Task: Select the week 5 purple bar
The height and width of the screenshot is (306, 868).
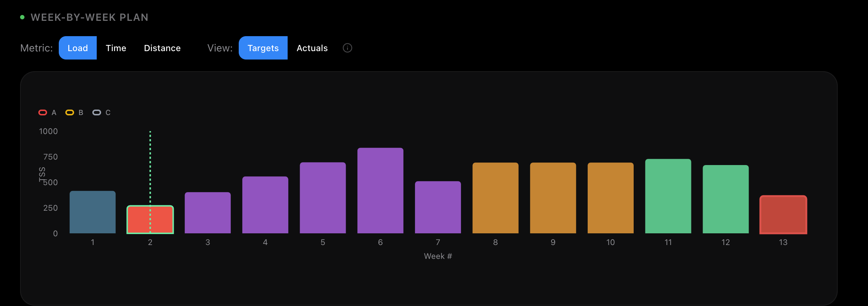Action: (x=323, y=198)
